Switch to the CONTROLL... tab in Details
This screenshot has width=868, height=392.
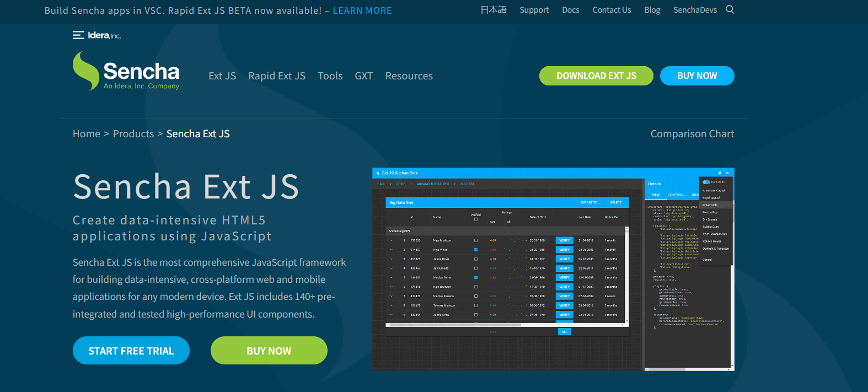point(677,195)
